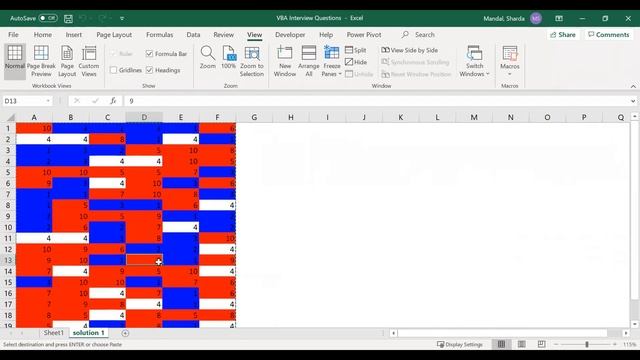Select cell A1 with value 10

(x=34, y=128)
